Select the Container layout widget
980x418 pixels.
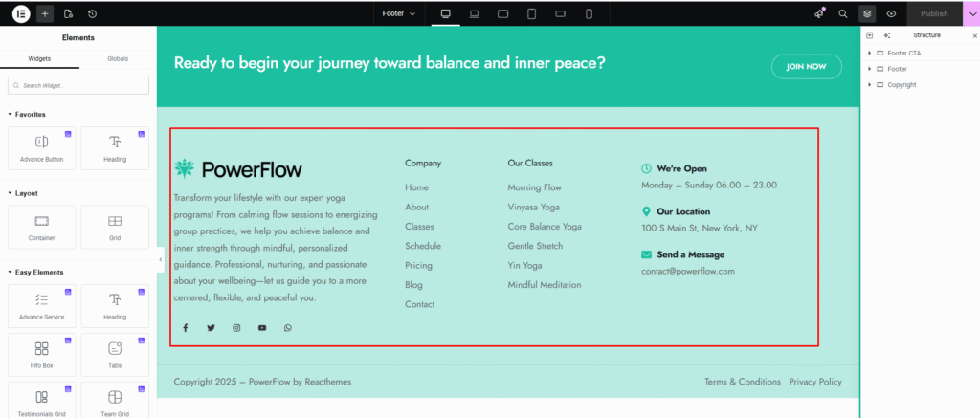tap(41, 228)
